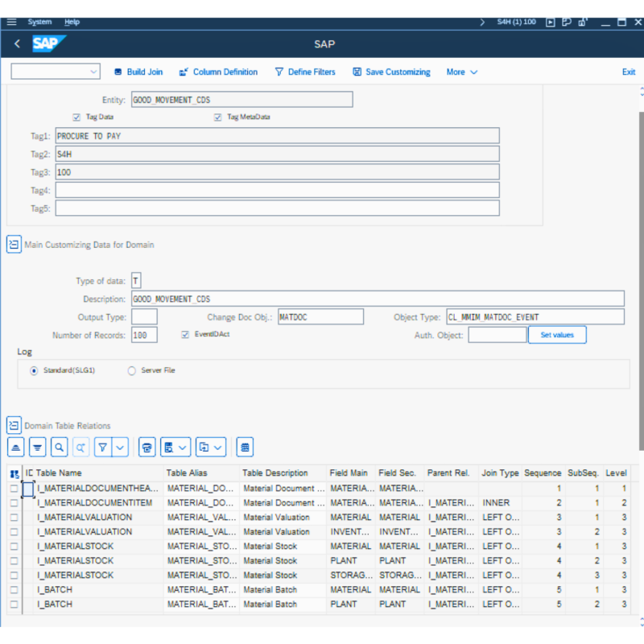Open the Help menu
Viewport: 644px width, 644px height.
(x=72, y=22)
